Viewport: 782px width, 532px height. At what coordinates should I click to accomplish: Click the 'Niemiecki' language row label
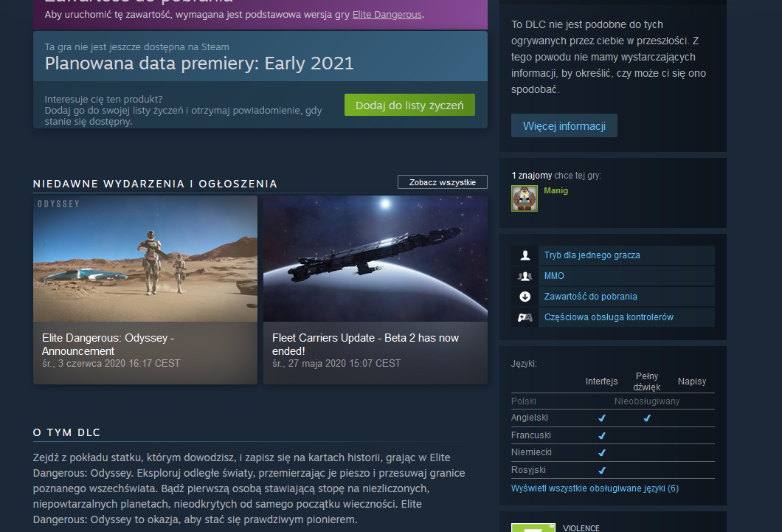point(531,452)
